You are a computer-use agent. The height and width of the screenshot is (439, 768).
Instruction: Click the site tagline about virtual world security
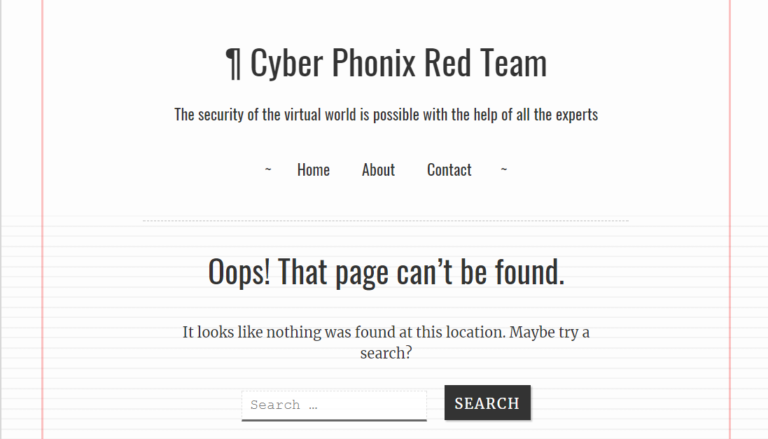(386, 115)
